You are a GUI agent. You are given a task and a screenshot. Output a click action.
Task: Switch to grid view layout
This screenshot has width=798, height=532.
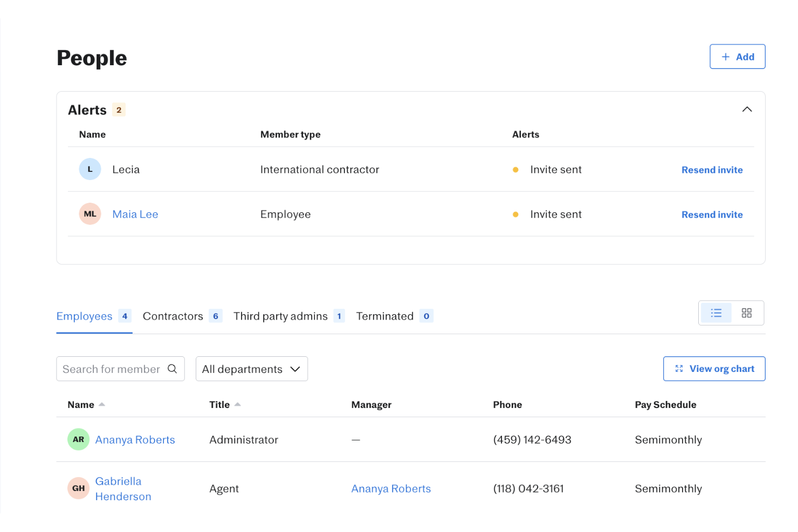pos(747,313)
